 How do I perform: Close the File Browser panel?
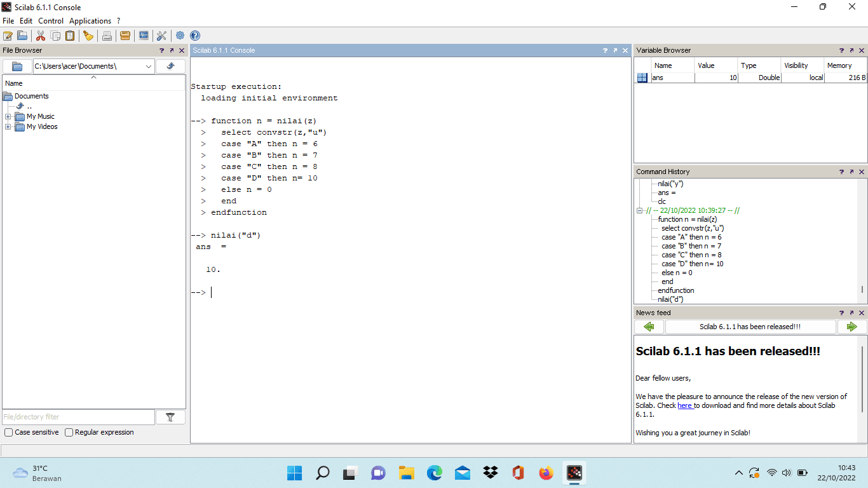point(182,50)
